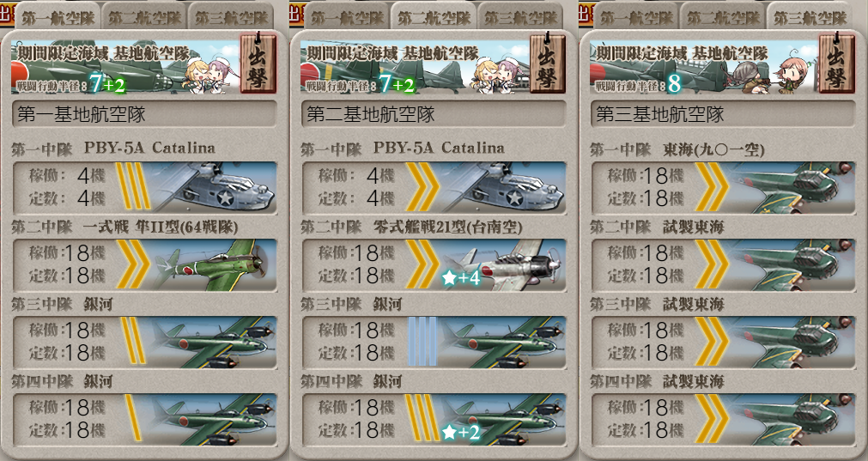Switch to 第三航空隊 tab in left panel
The width and height of the screenshot is (868, 461).
[232, 18]
